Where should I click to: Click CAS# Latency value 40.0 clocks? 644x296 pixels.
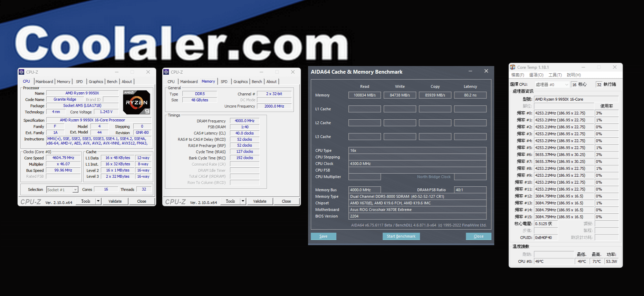pyautogui.click(x=244, y=133)
